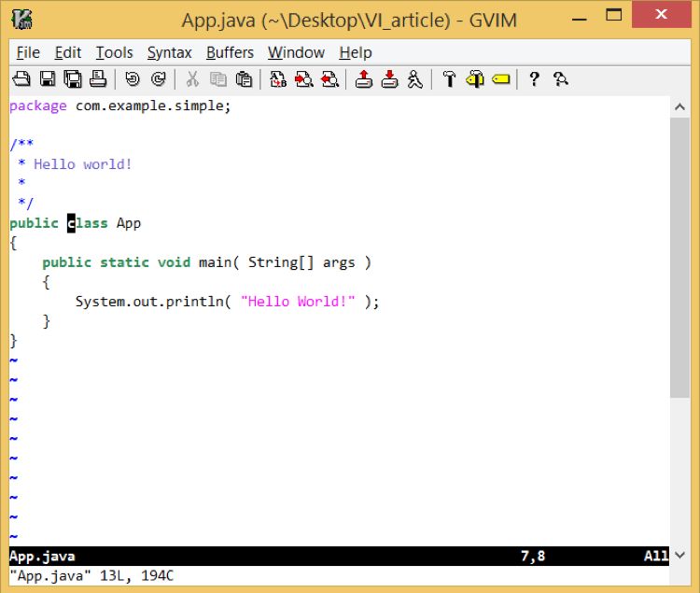Paste from clipboard using toolbar icon
The image size is (700, 593).
[x=245, y=79]
